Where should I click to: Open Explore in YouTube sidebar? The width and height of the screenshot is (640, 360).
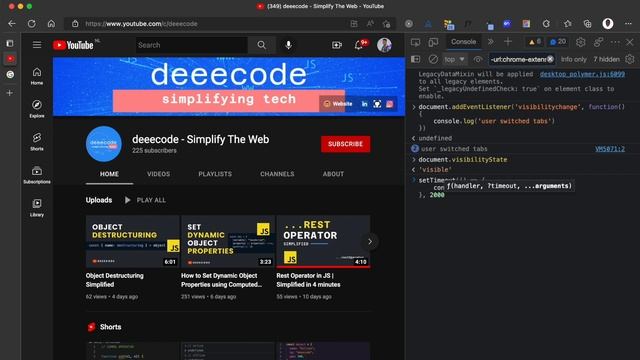click(37, 109)
